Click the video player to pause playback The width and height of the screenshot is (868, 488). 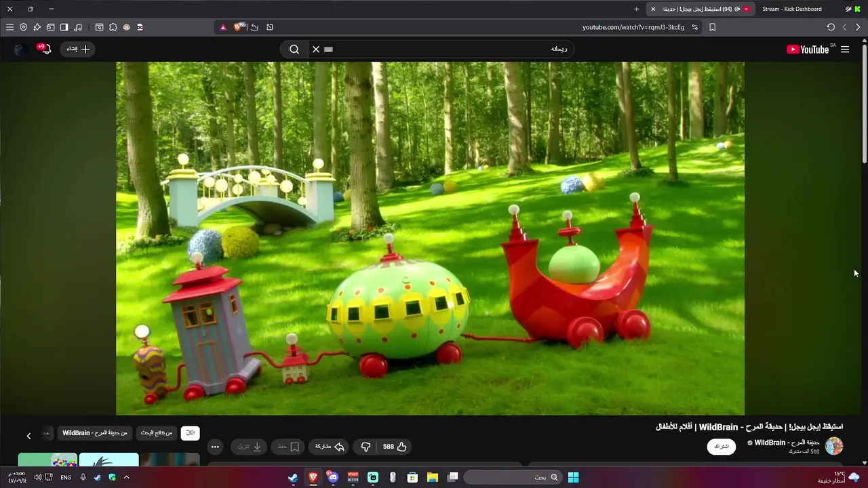(430, 239)
